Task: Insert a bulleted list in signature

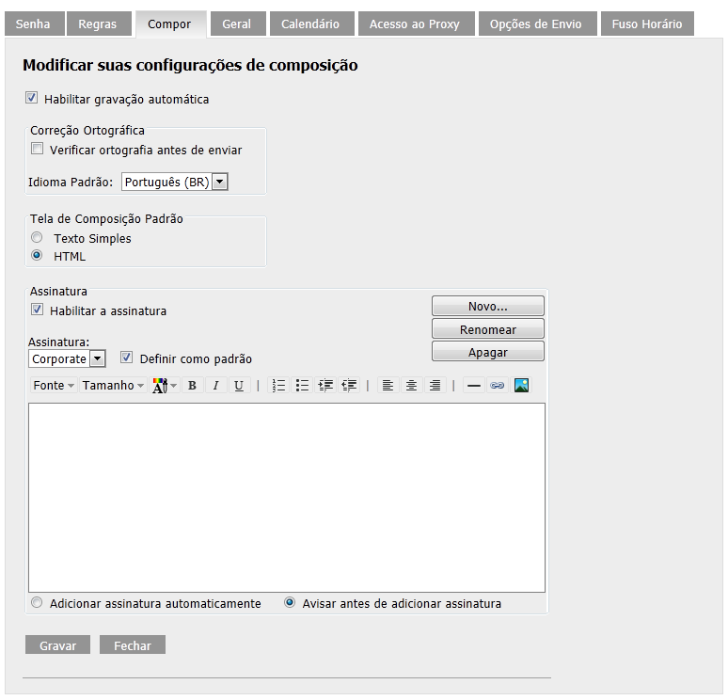Action: (302, 386)
